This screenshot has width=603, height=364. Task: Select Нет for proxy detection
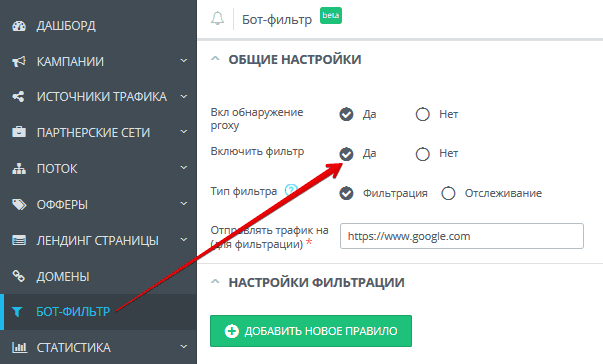coord(423,114)
